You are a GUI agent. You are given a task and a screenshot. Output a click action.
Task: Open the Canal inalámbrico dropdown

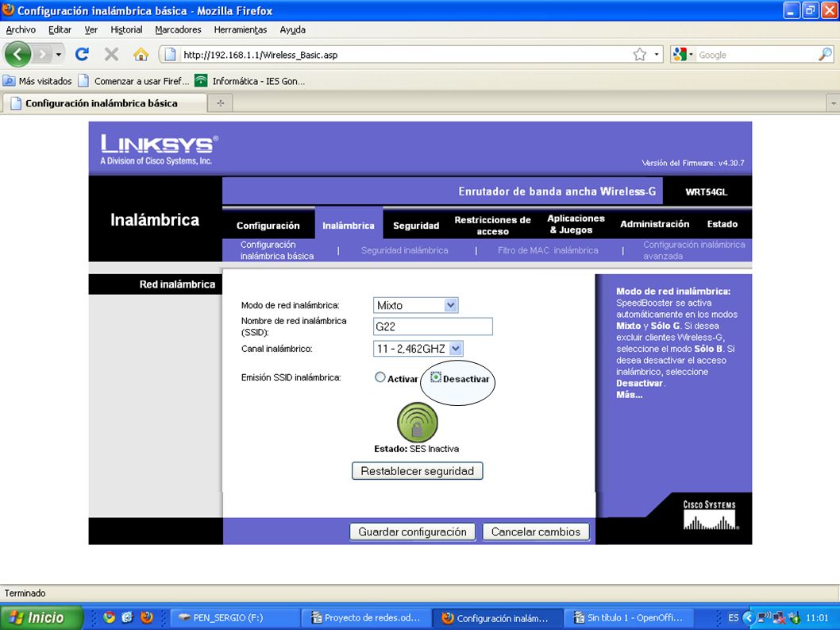click(x=418, y=349)
